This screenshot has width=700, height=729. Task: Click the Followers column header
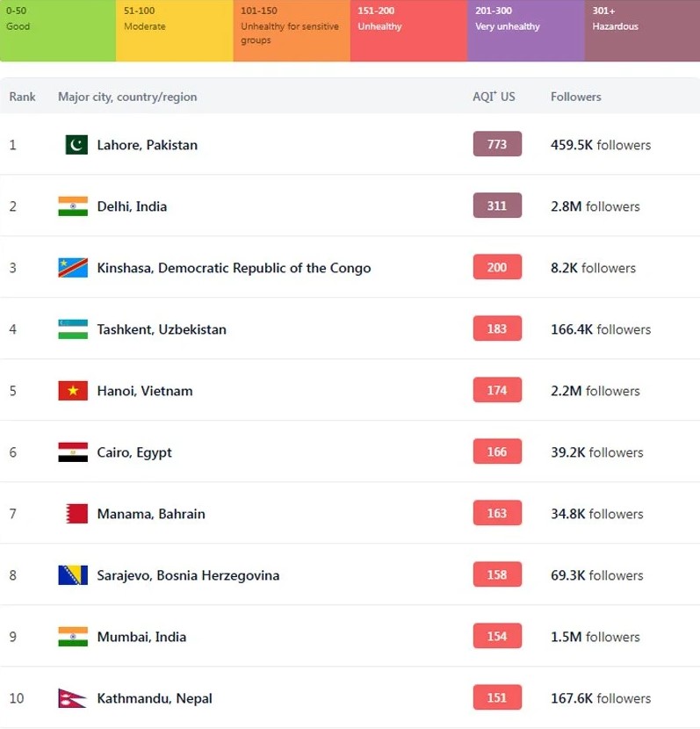(576, 97)
